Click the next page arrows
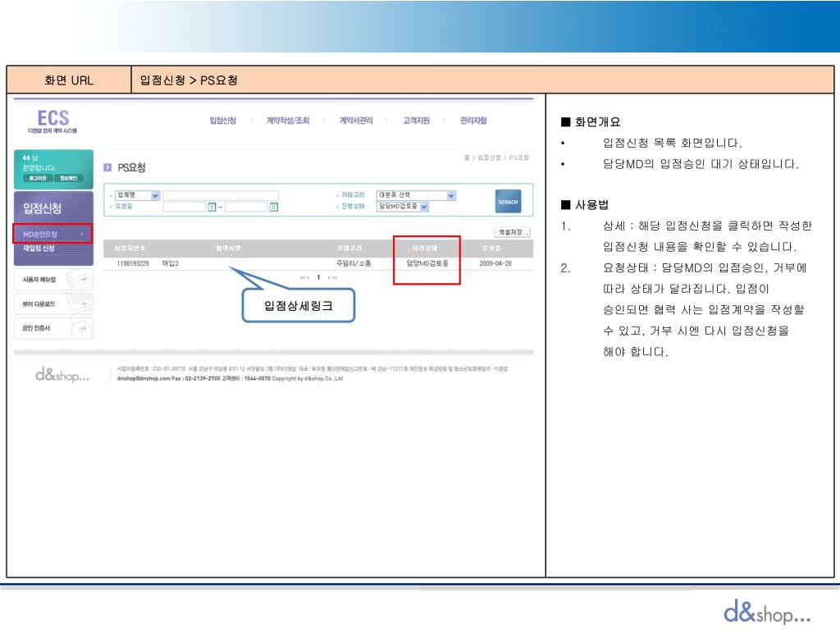Screen dimensions: 840x630 click(x=333, y=277)
